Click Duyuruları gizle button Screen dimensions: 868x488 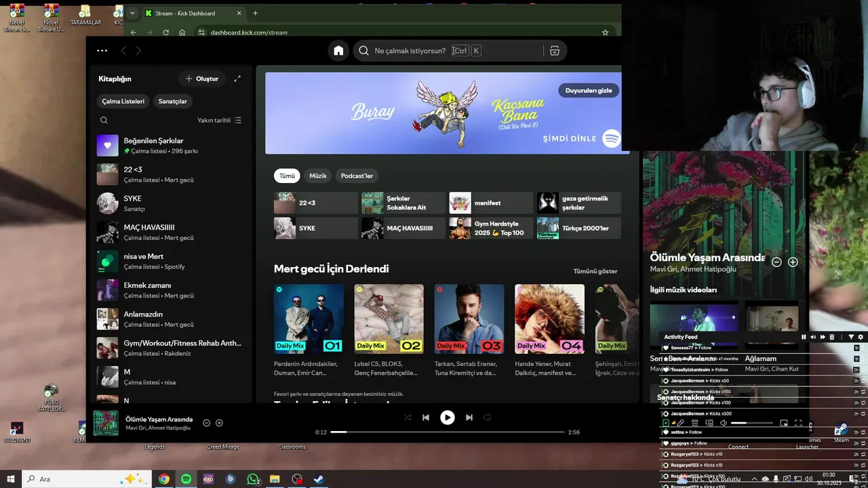589,90
